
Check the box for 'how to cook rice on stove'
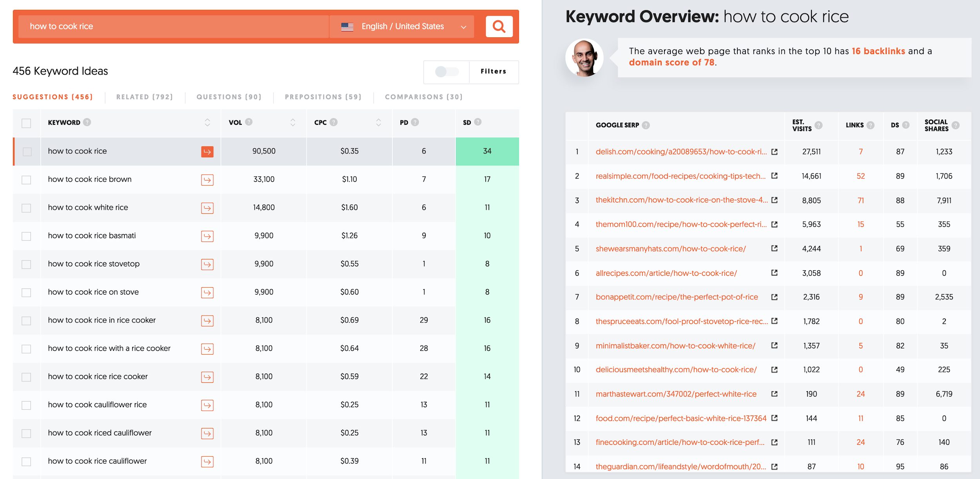tap(26, 293)
